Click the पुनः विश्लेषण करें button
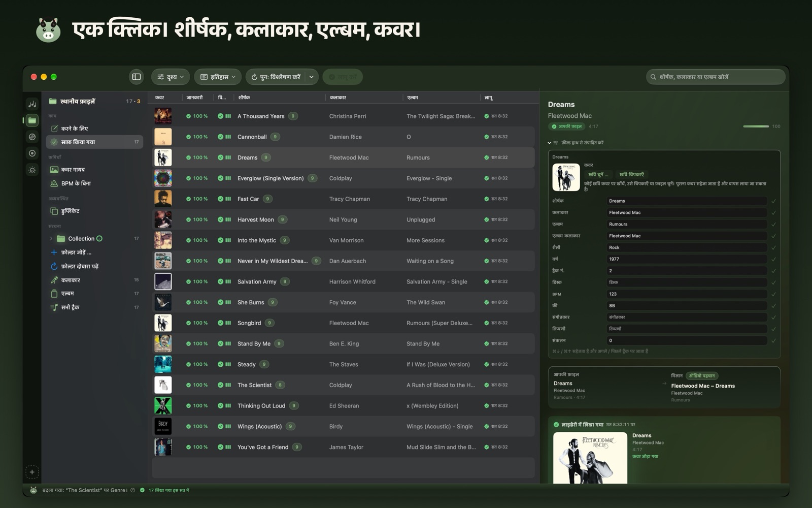Screen dimensions: 812x508 pyautogui.click(x=276, y=77)
